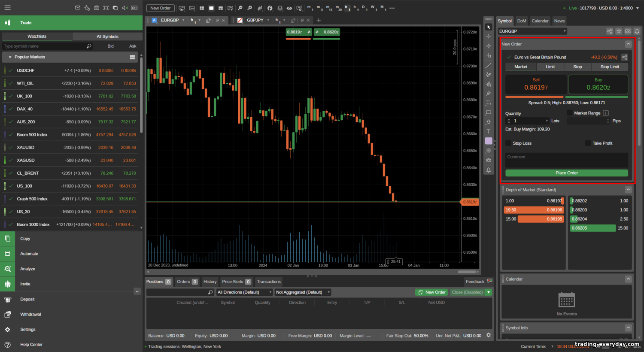The width and height of the screenshot is (644, 352).
Task: Open the chart type candlestick icon
Action: (x=260, y=8)
